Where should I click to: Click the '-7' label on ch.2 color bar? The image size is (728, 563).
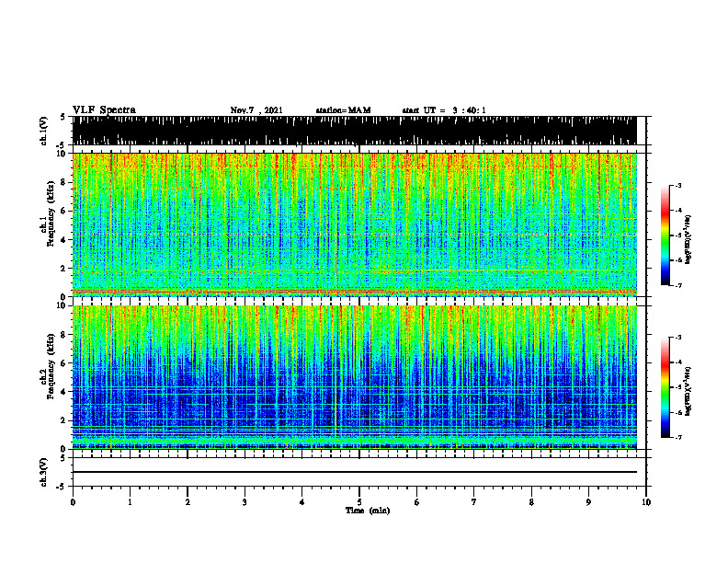[677, 437]
